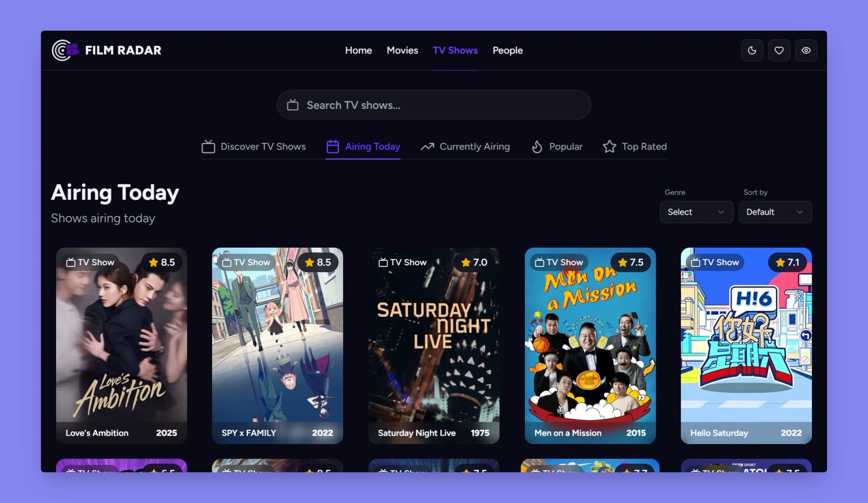This screenshot has width=868, height=503.
Task: Click the 8.5 rating badge on SPY x FAMILY
Action: (x=318, y=262)
